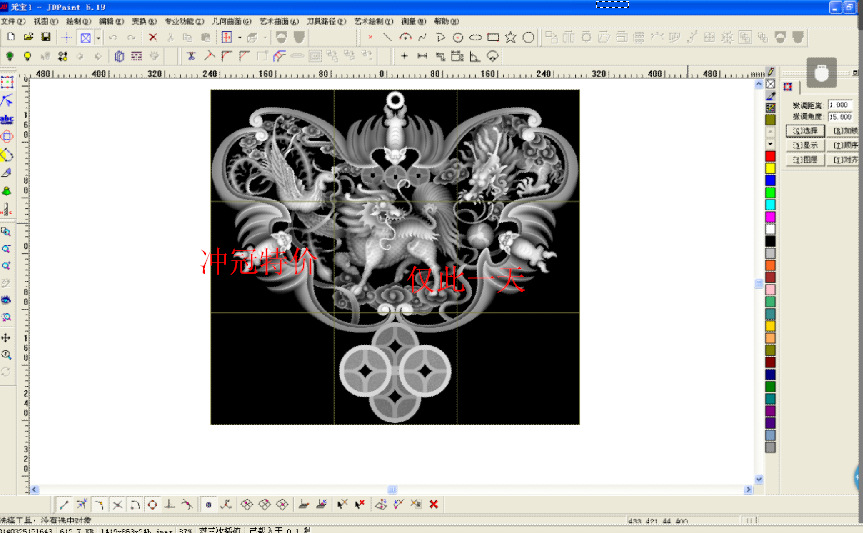Screen dimensions: 863x533
Task: Click the pan cross-arrows tool in left sidebar
Action: point(6,338)
